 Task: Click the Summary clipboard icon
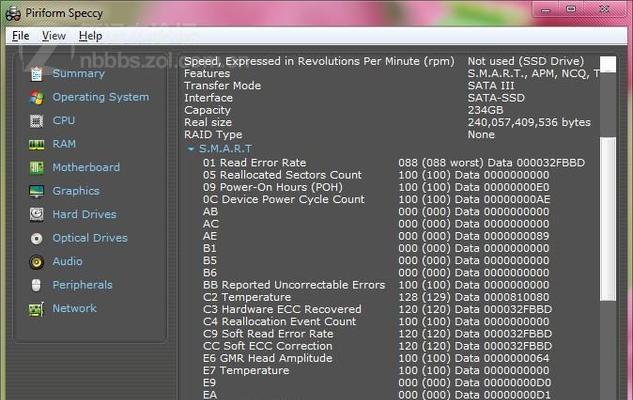[36, 74]
